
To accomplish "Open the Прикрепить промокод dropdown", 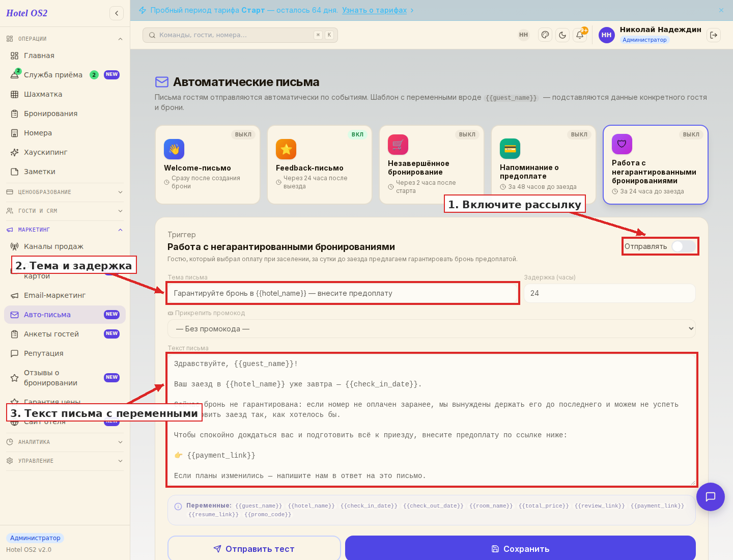I will coord(432,328).
